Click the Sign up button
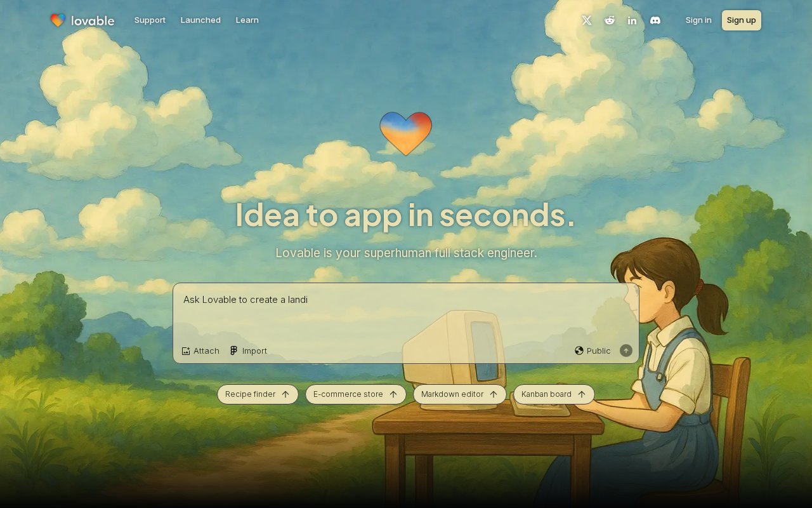The width and height of the screenshot is (812, 508). (742, 20)
